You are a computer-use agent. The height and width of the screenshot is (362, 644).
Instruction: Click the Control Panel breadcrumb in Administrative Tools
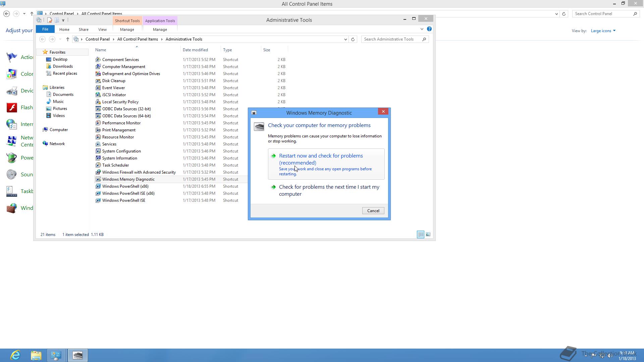[x=97, y=39]
